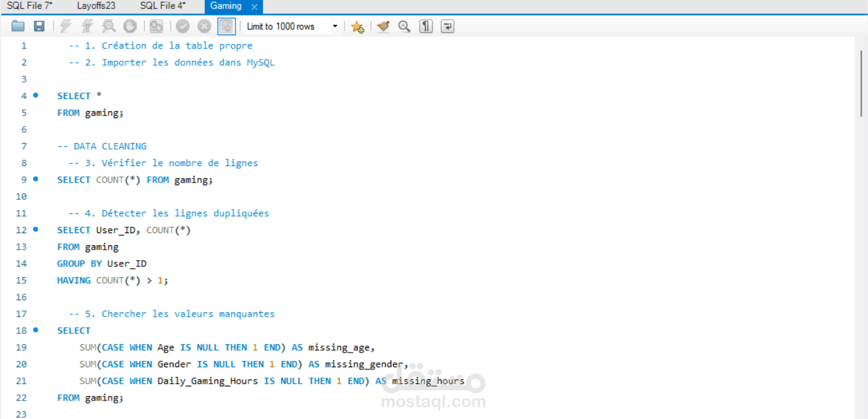
Task: Close the Gaming tab
Action: pyautogui.click(x=255, y=6)
